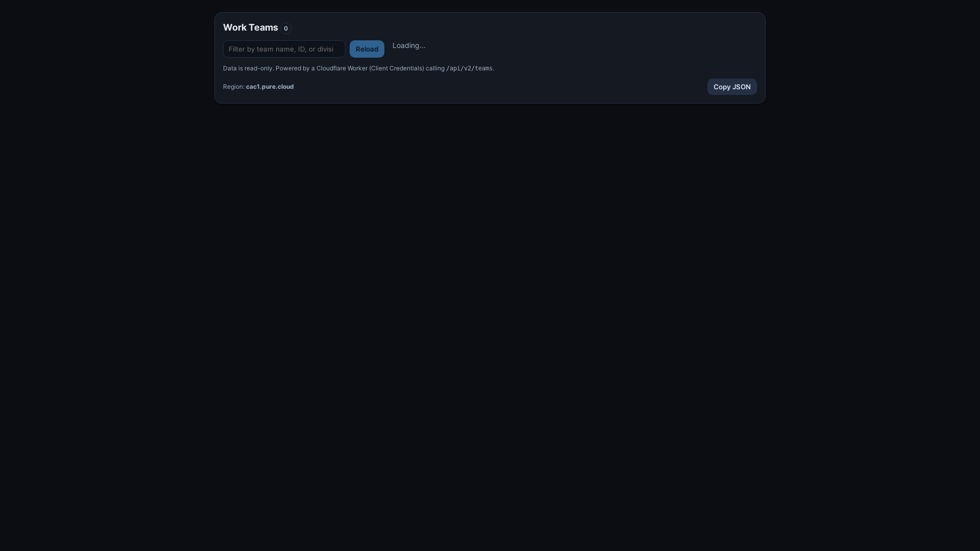Click the /api/v2/teams code text
Image resolution: width=980 pixels, height=551 pixels.
[469, 68]
